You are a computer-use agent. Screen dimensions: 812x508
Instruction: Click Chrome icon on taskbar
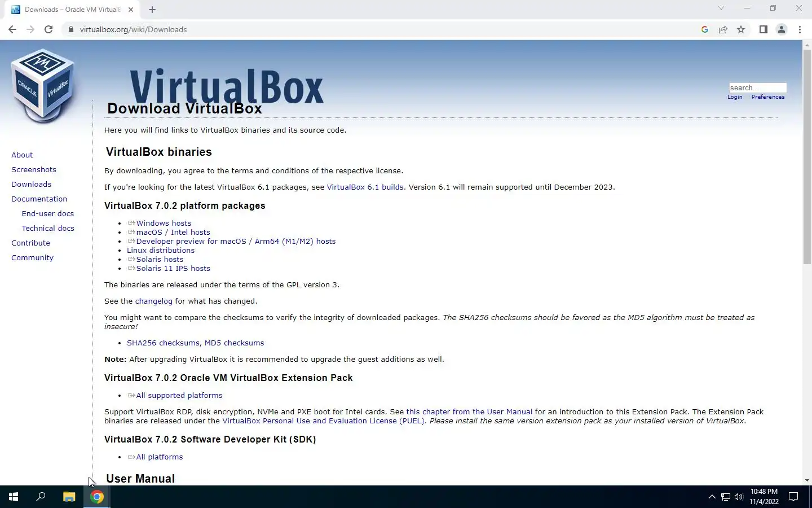97,497
